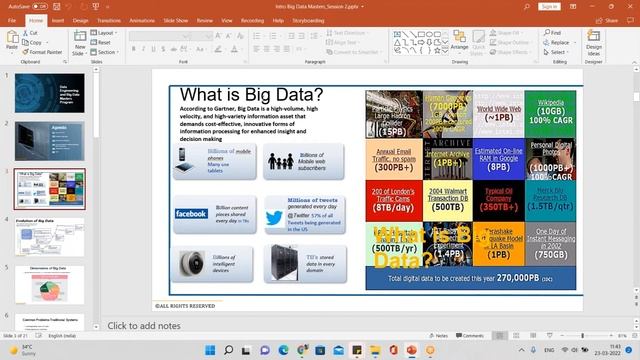Open the Transitions tab
This screenshot has width=640, height=360.
pos(109,20)
